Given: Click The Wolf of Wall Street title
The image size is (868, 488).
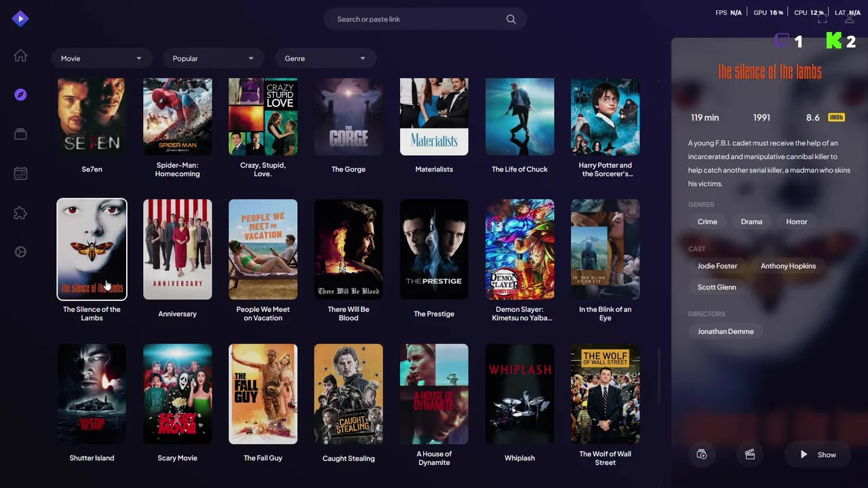Looking at the screenshot, I should (x=606, y=458).
